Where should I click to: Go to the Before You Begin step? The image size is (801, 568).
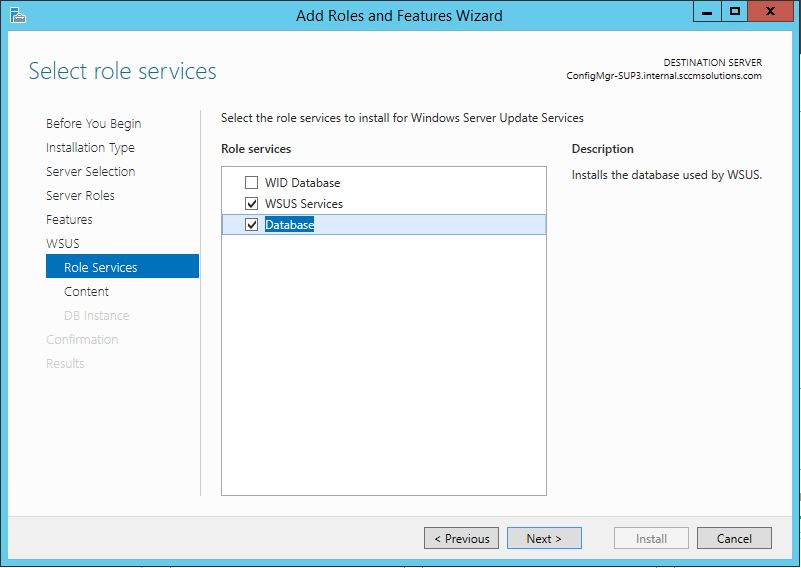coord(93,124)
